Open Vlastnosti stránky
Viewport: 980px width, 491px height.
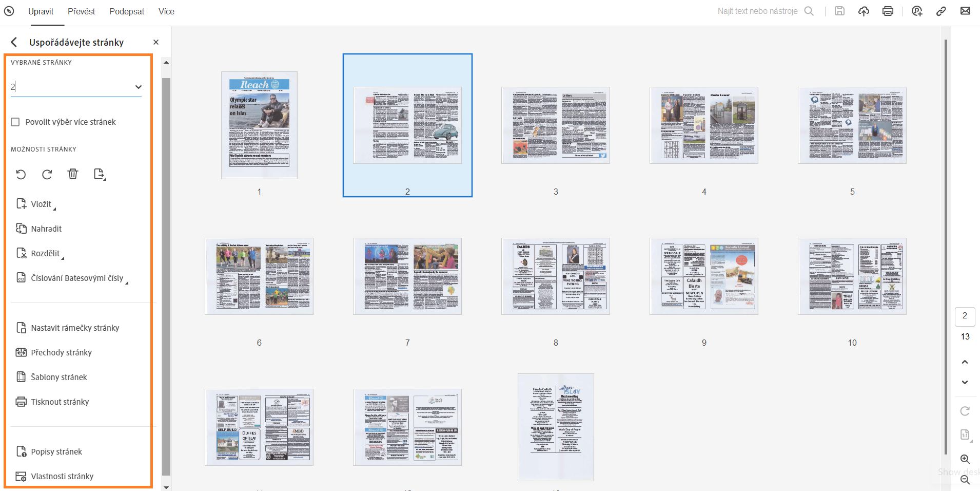[x=54, y=477]
